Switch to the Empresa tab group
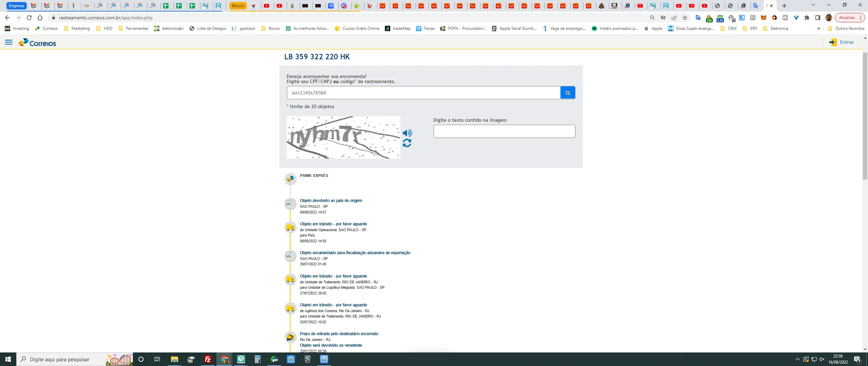This screenshot has width=868, height=366. [x=16, y=6]
